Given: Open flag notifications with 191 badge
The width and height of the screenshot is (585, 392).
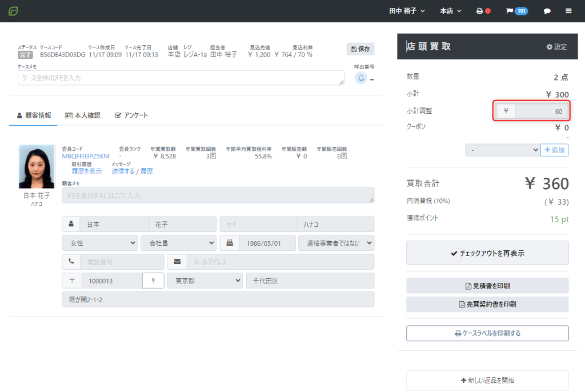Looking at the screenshot, I should 516,11.
